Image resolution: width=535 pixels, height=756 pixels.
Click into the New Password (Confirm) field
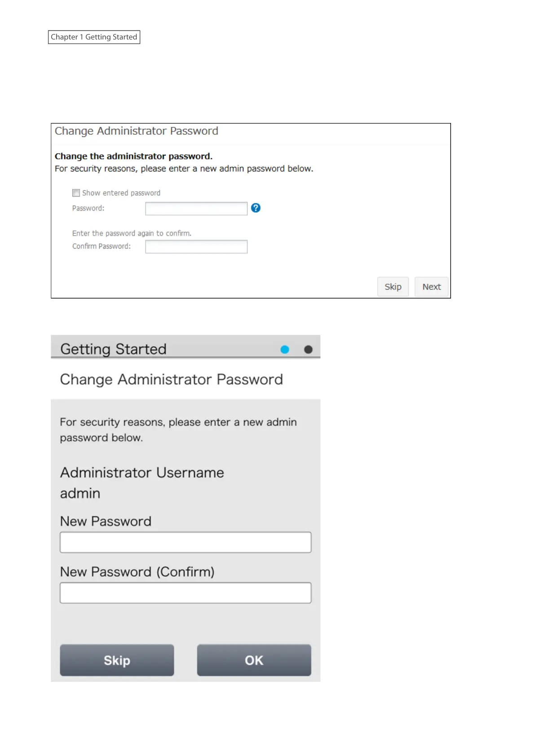(x=186, y=593)
